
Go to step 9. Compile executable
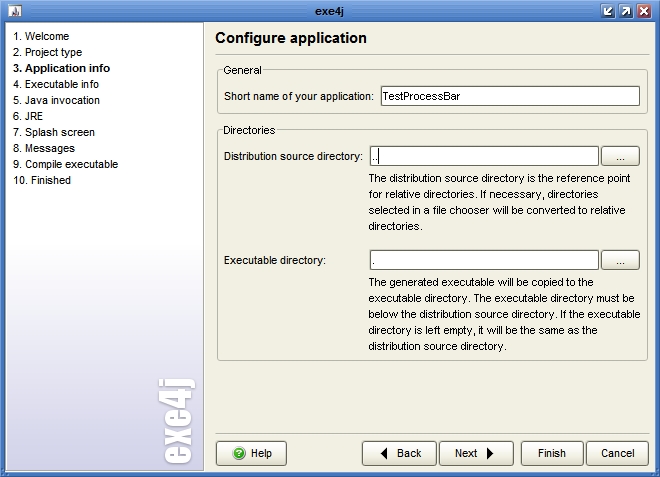66,164
